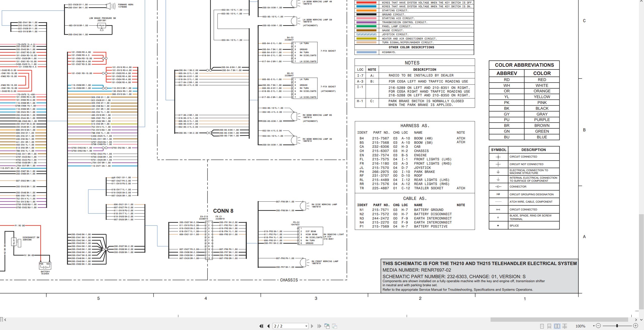
Task: Click the PURPLE color abbreviation row
Action: 524,120
